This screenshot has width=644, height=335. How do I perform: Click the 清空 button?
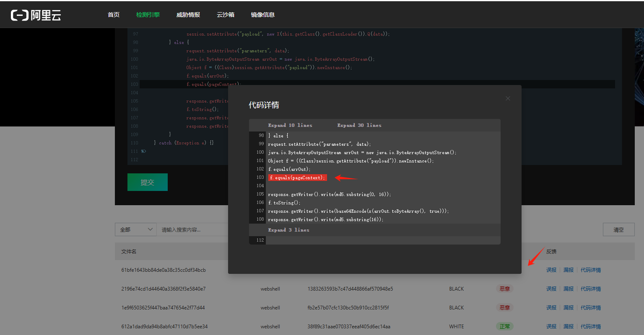tap(618, 229)
